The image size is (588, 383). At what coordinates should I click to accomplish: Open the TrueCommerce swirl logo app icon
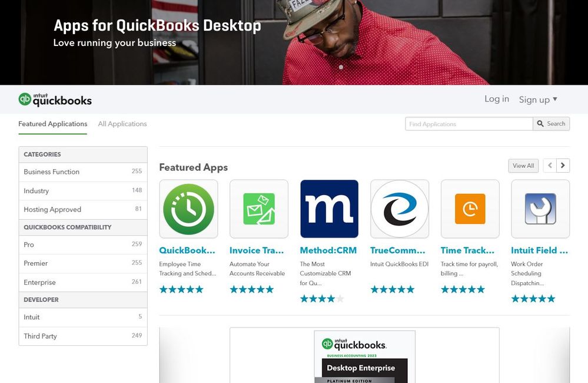click(400, 209)
